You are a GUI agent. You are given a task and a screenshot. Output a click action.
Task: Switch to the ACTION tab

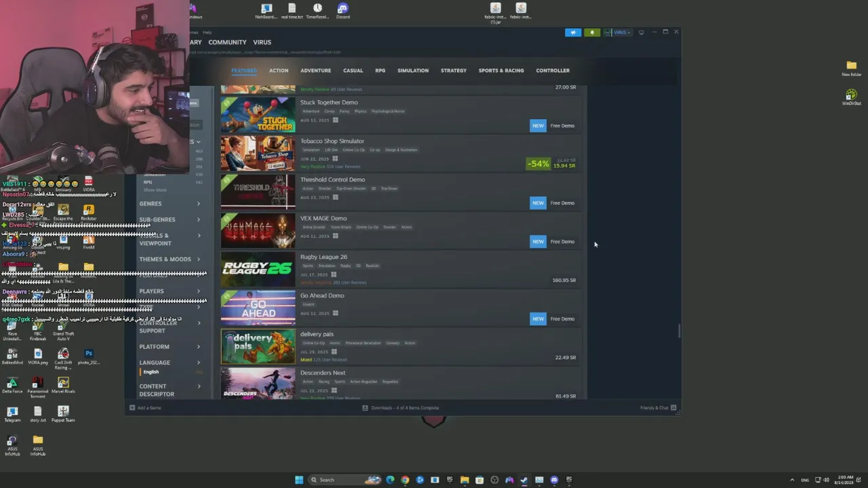click(x=279, y=70)
